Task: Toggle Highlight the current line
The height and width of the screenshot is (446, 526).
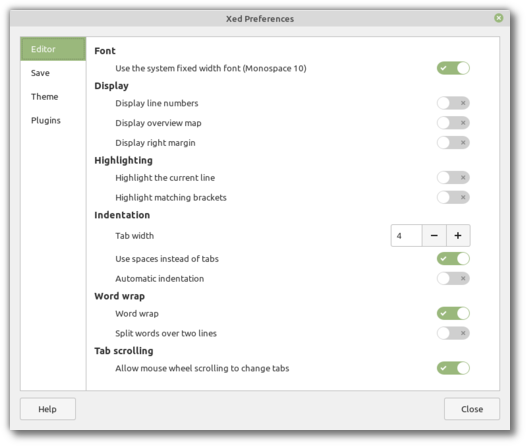Action: (x=453, y=177)
